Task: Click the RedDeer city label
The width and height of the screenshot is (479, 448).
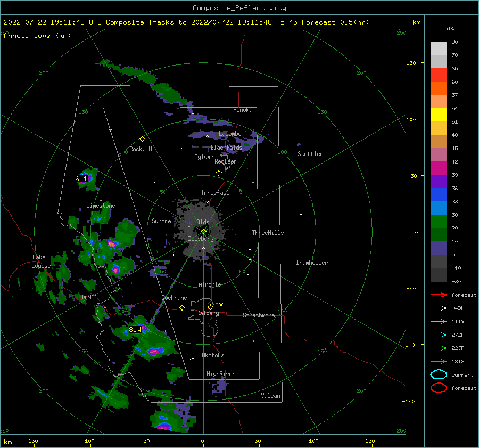Action: pyautogui.click(x=226, y=161)
